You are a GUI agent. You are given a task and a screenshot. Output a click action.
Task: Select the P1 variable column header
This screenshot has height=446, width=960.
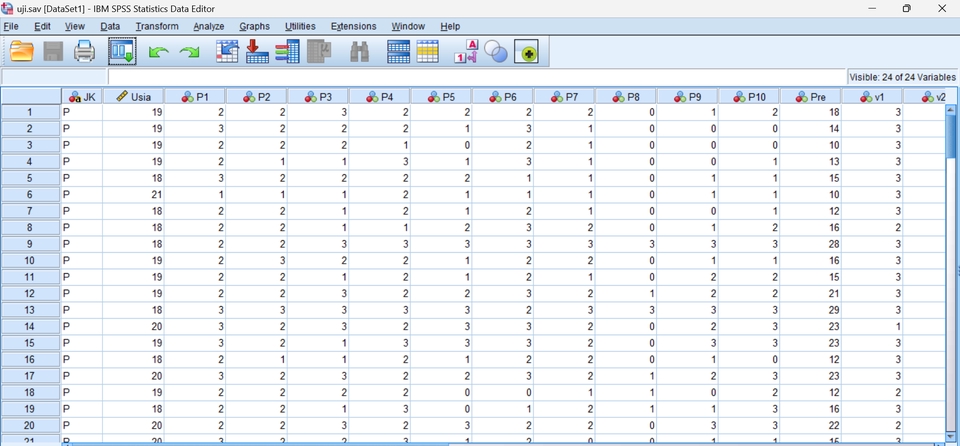click(x=195, y=97)
